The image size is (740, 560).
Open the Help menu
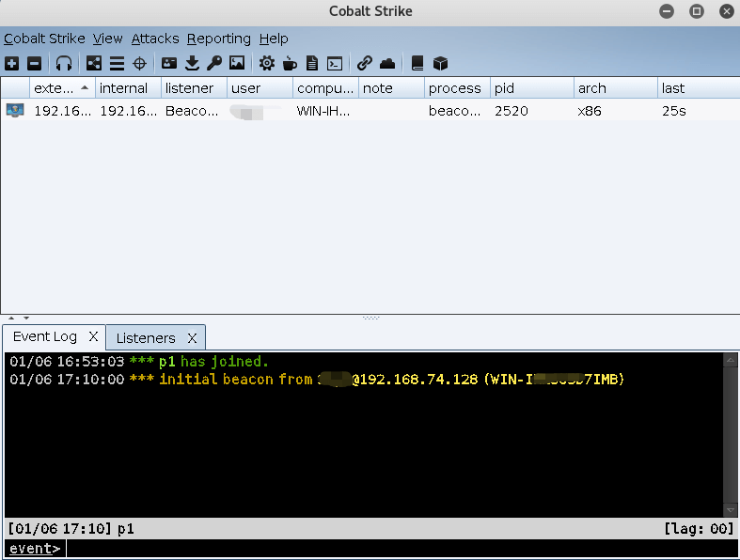(274, 39)
